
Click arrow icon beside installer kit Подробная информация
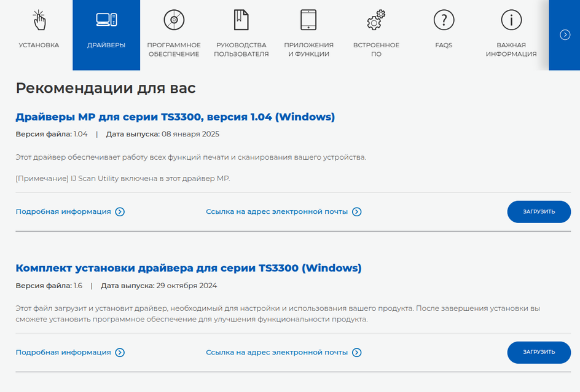pyautogui.click(x=120, y=353)
